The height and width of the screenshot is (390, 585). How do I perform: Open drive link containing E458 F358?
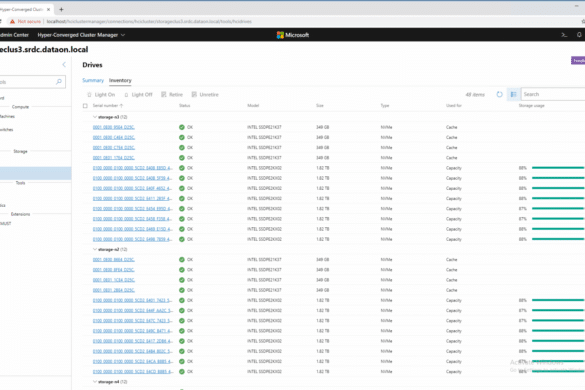pos(132,219)
